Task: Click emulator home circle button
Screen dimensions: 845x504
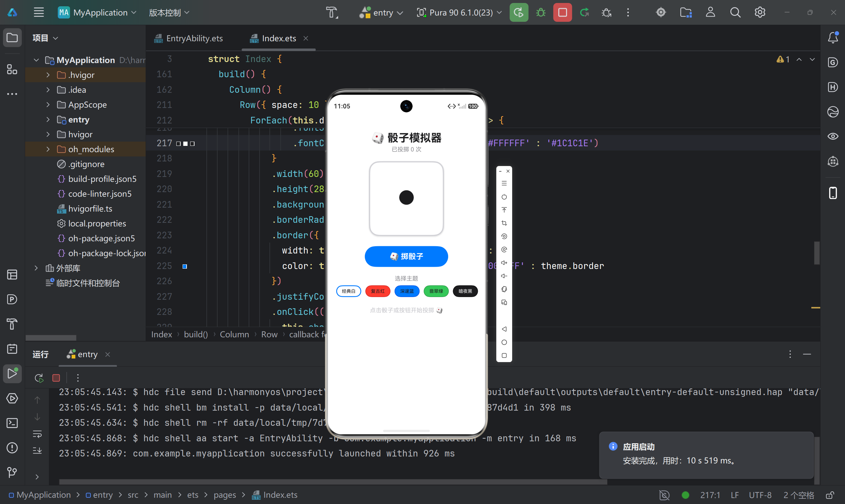Action: tap(504, 342)
